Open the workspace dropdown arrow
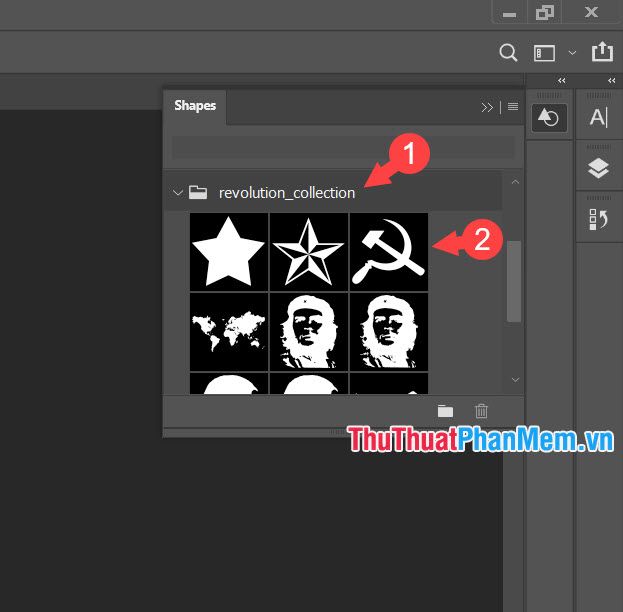Viewport: 623px width, 612px height. tap(572, 52)
